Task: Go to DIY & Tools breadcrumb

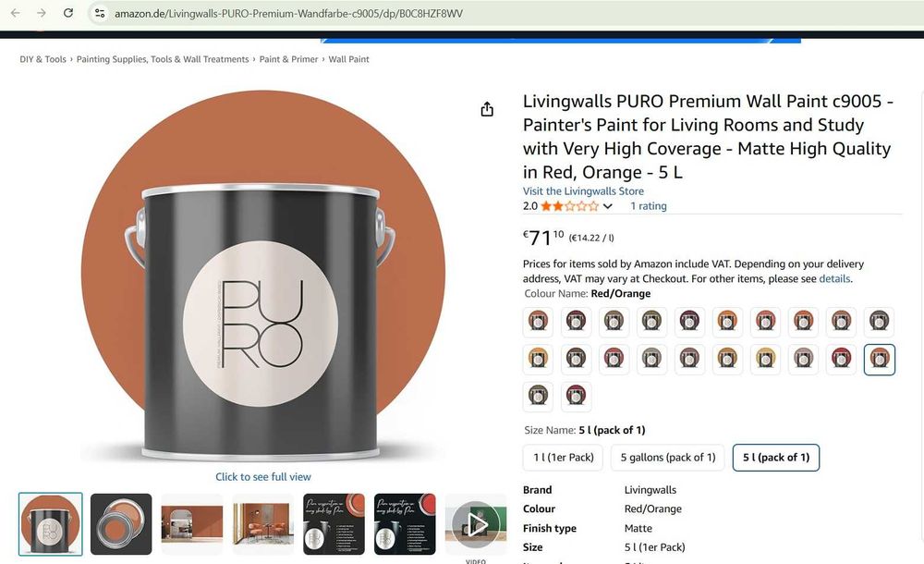Action: [x=43, y=59]
